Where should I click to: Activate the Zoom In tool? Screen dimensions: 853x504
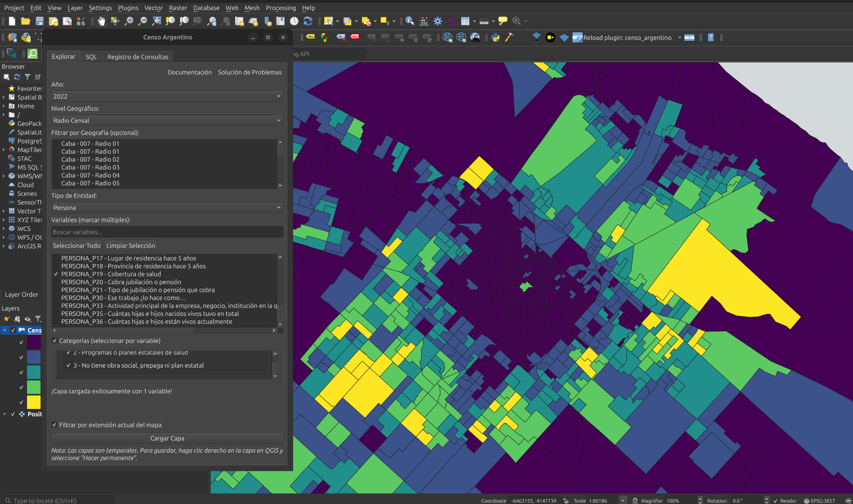(x=129, y=21)
